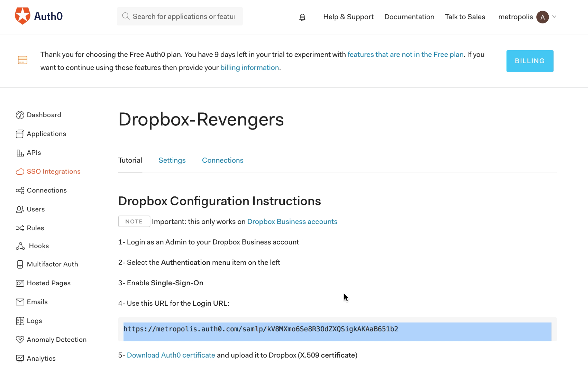Image resolution: width=588 pixels, height=371 pixels.
Task: Click billing information link
Action: pos(250,68)
